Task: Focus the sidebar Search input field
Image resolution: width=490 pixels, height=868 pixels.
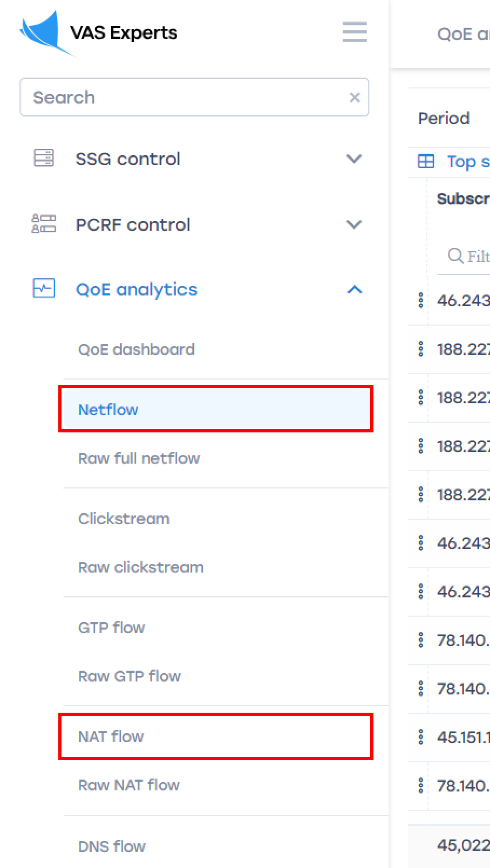Action: [x=183, y=98]
